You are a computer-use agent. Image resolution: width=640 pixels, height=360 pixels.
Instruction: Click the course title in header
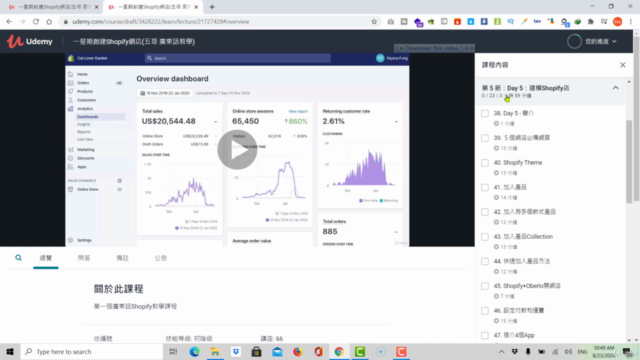click(134, 41)
